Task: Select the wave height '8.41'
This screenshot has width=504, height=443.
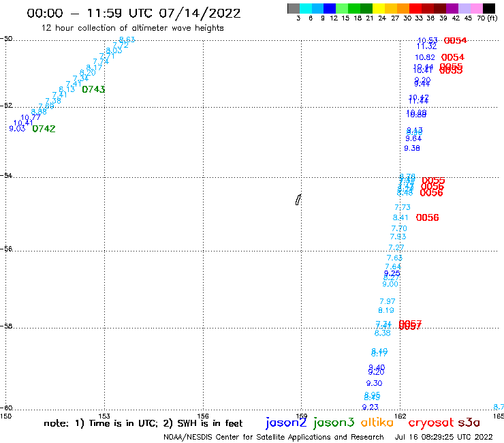Action: 400,217
